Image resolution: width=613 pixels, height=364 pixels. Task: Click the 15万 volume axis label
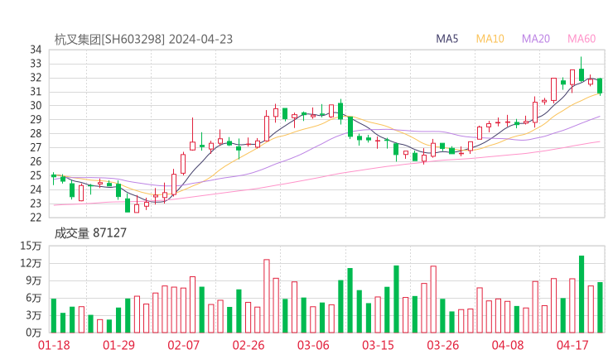[31, 246]
